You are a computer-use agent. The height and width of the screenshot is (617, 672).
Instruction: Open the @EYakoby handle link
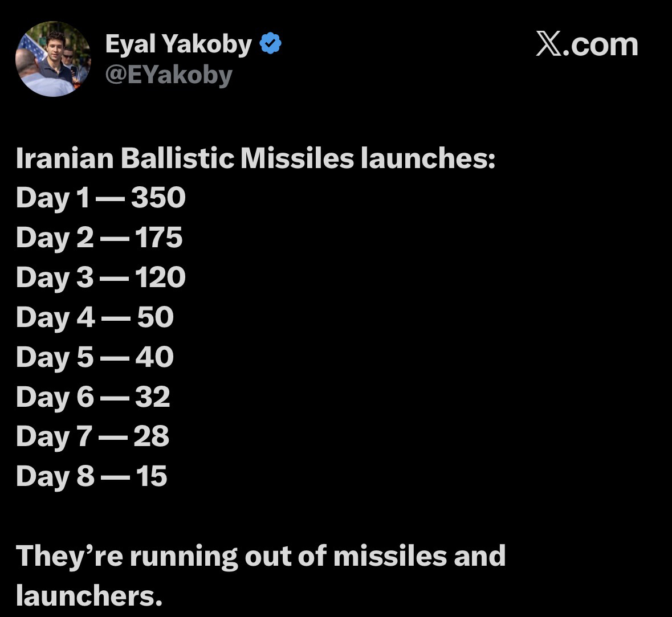(169, 75)
